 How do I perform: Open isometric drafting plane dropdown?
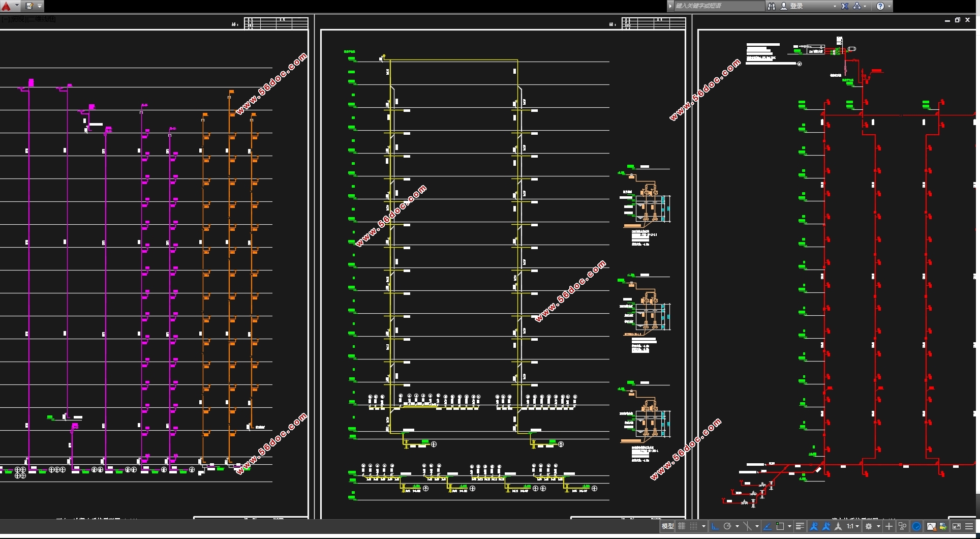[757, 526]
